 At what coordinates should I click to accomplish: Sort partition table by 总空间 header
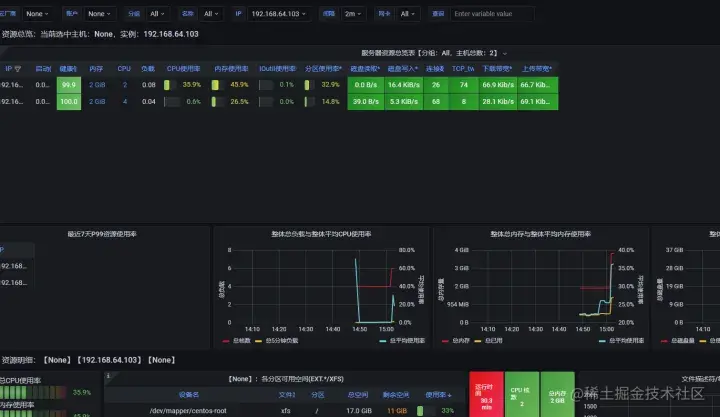(358, 395)
